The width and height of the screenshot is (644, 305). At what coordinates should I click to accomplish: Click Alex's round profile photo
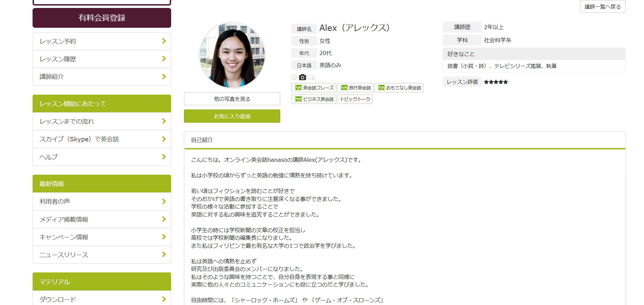232,55
